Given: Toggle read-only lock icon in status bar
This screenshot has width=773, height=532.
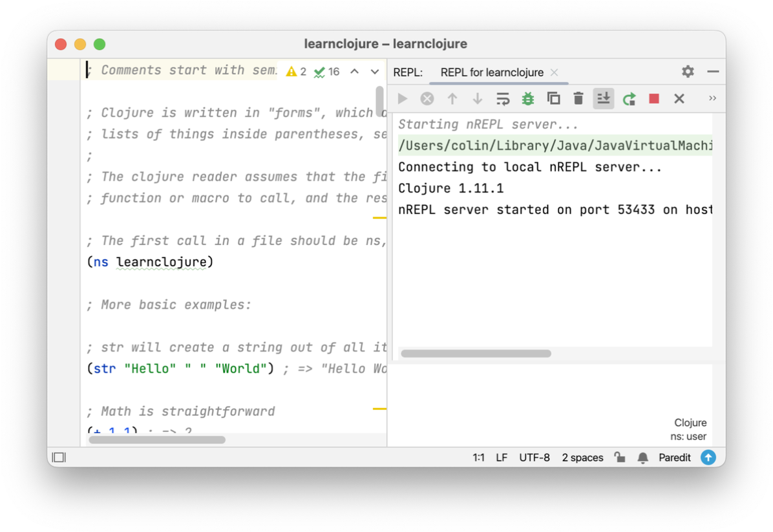Looking at the screenshot, I should [x=620, y=458].
